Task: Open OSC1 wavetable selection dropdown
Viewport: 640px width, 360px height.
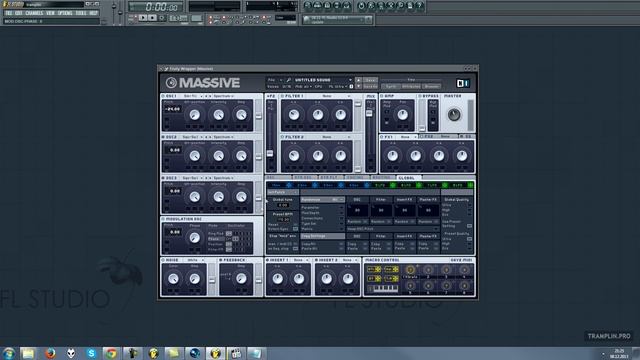Action: [x=193, y=96]
